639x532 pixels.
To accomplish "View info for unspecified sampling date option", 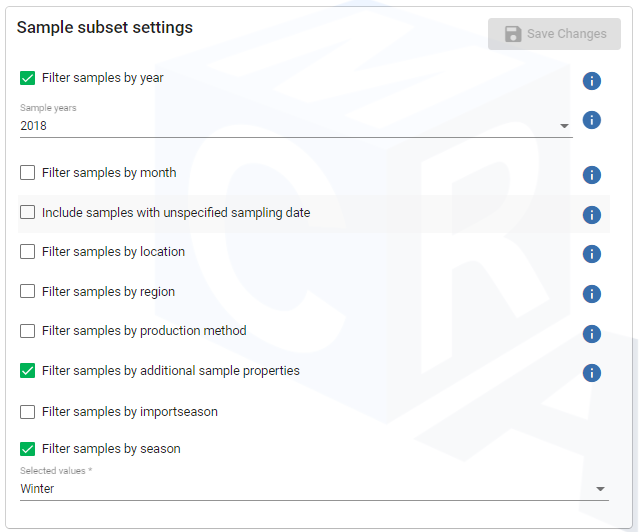I will click(591, 214).
